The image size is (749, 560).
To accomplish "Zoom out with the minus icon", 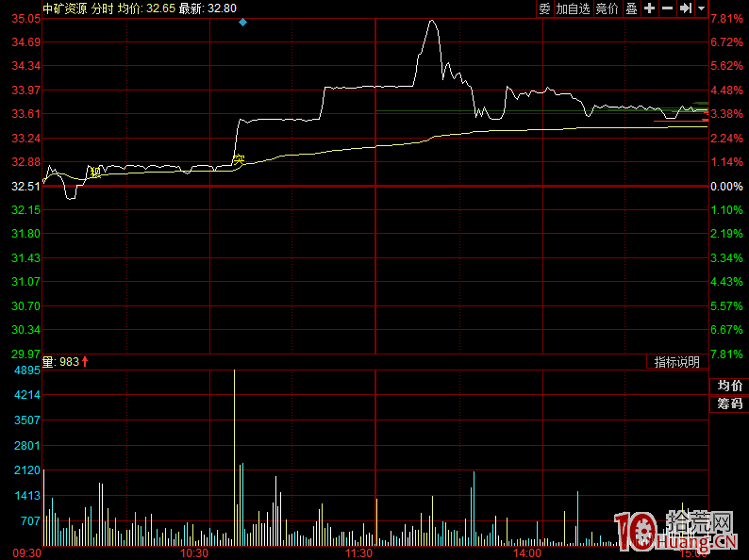I will [667, 8].
